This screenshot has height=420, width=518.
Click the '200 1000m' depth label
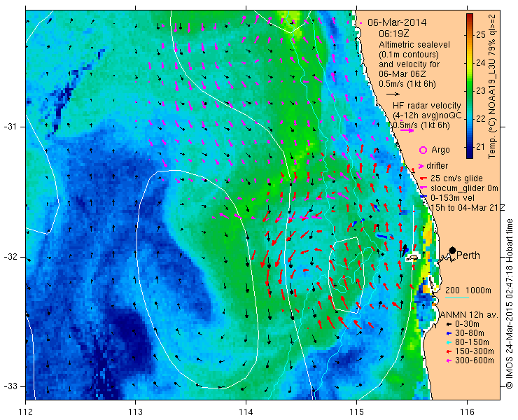468,290
